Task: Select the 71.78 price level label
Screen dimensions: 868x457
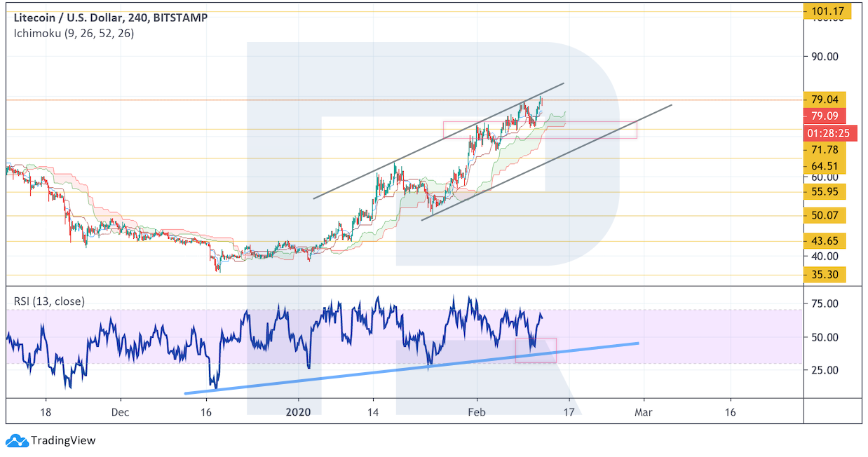Action: pyautogui.click(x=824, y=149)
